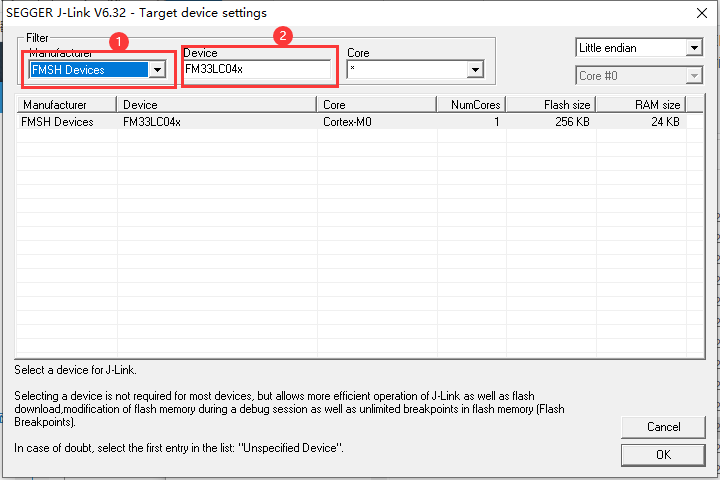Viewport: 720px width, 480px height.
Task: Select the FM33LC04x device row
Action: click(352, 122)
